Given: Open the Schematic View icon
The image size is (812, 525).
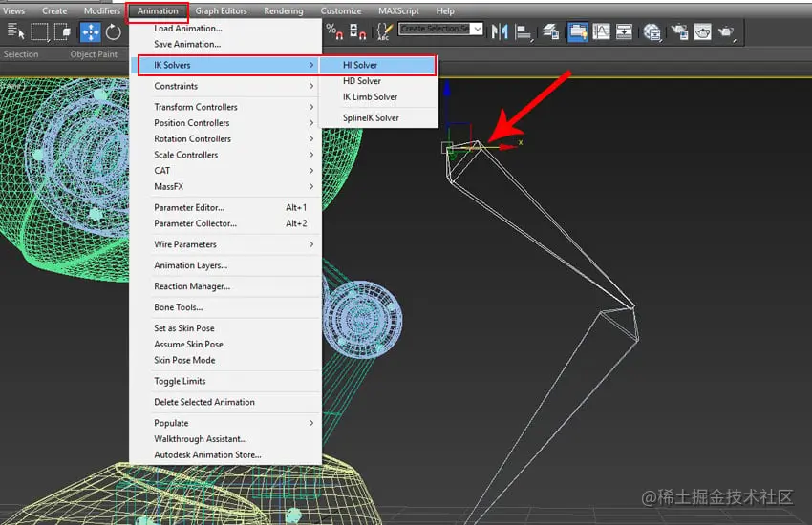Looking at the screenshot, I should [x=624, y=32].
